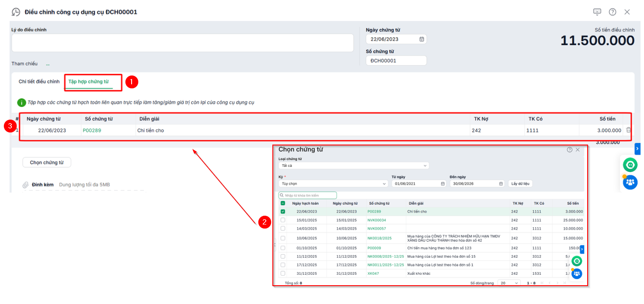Viewport: 644px width, 304px height.
Task: Click the Số chứng từ field ĐCH00001
Action: coord(396,61)
